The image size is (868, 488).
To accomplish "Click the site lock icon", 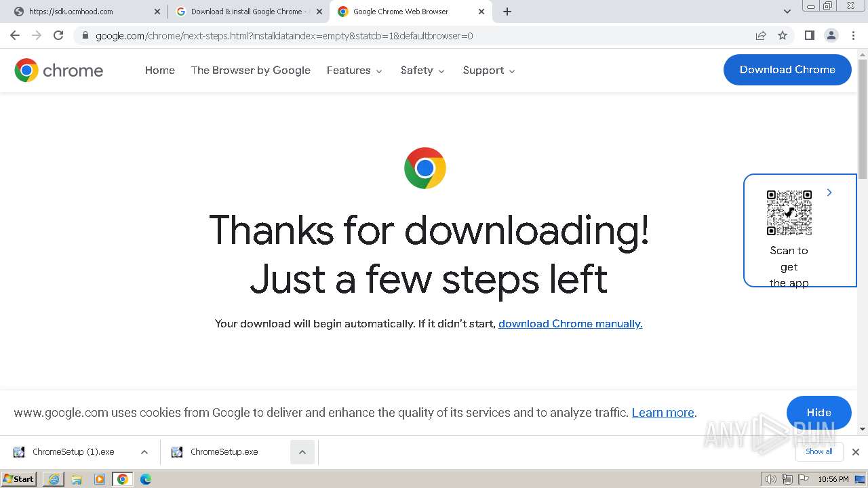I will tap(85, 35).
